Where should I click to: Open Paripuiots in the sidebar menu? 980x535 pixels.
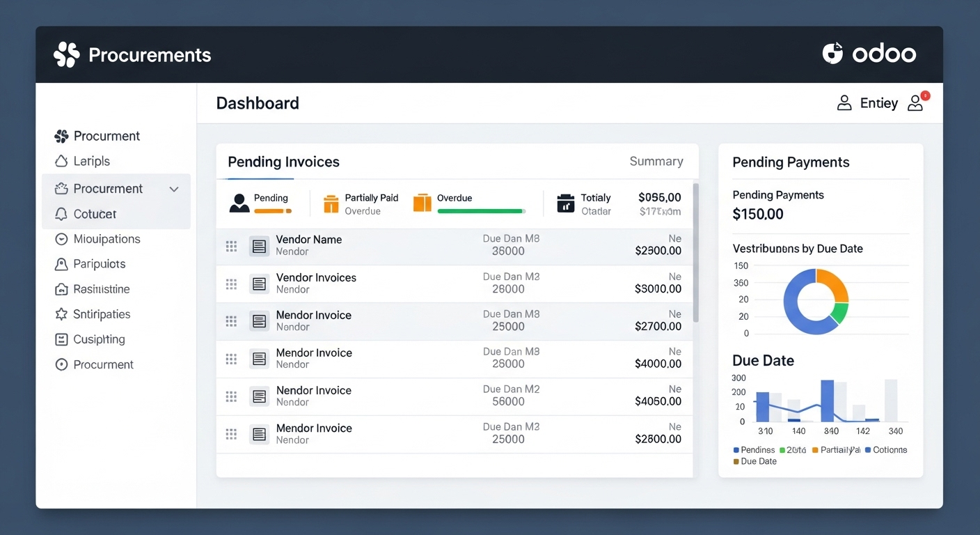tap(99, 264)
